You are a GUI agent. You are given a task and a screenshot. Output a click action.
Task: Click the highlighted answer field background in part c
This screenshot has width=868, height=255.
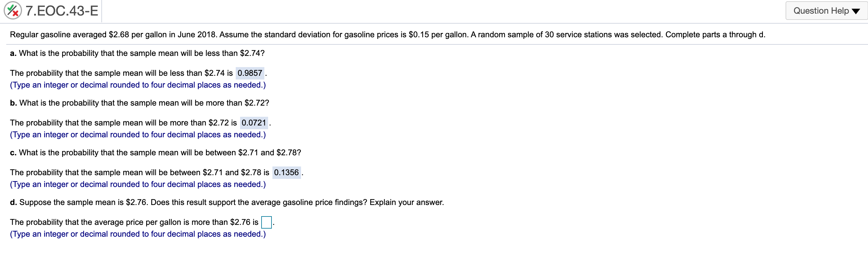click(x=287, y=173)
